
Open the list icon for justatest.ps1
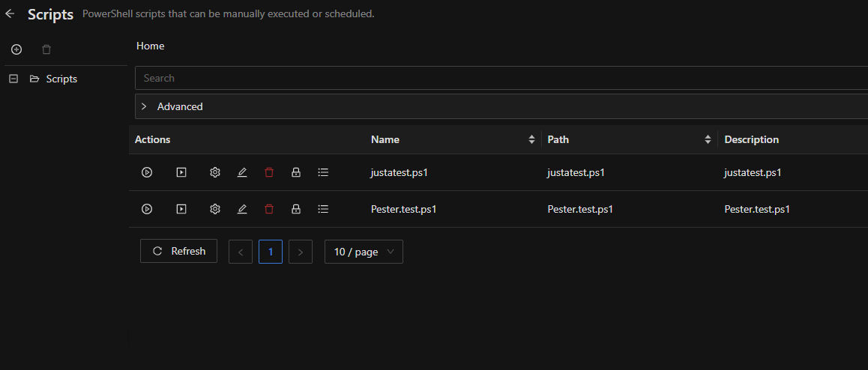coord(324,172)
